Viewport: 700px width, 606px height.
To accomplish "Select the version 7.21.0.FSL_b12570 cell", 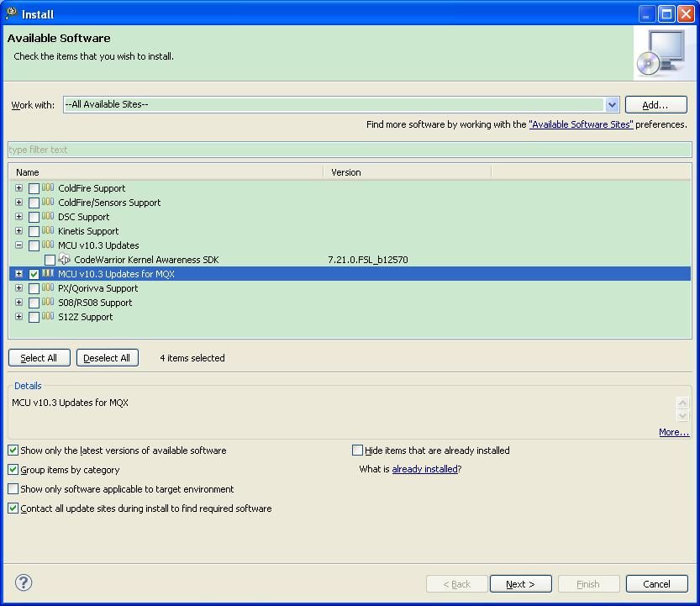I will pyautogui.click(x=368, y=260).
